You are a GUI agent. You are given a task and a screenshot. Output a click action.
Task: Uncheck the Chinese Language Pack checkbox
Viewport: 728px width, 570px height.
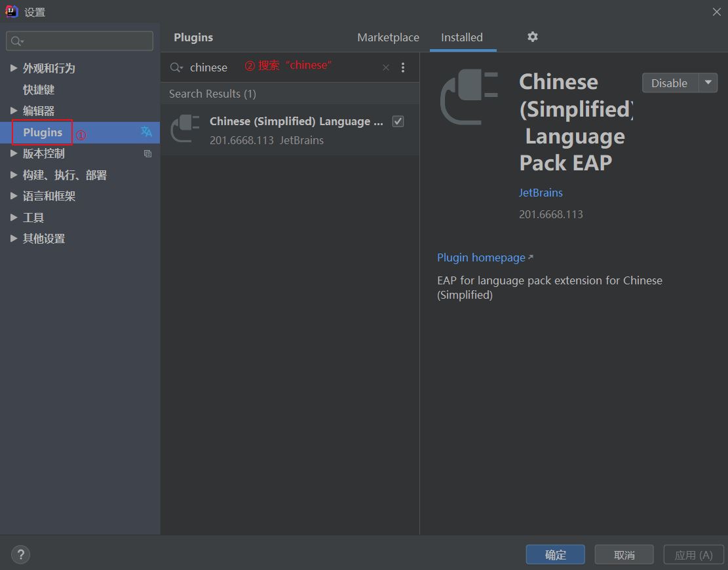tap(398, 121)
